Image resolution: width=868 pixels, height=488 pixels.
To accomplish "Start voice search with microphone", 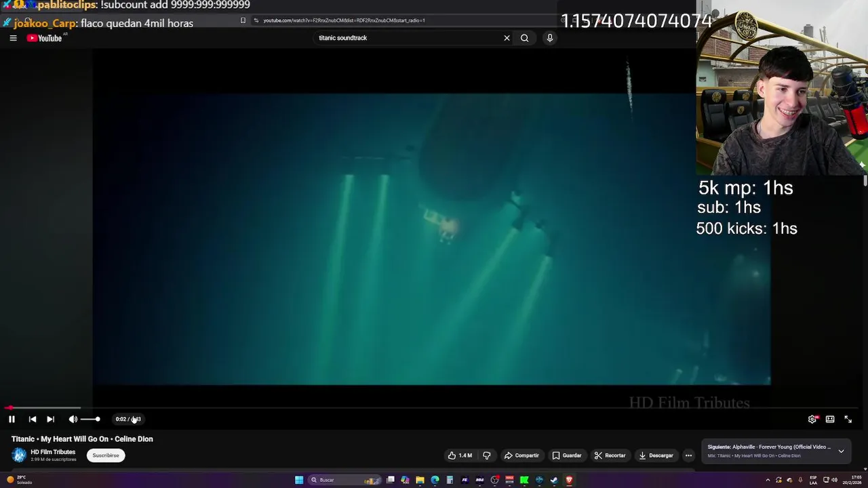I will (x=550, y=38).
